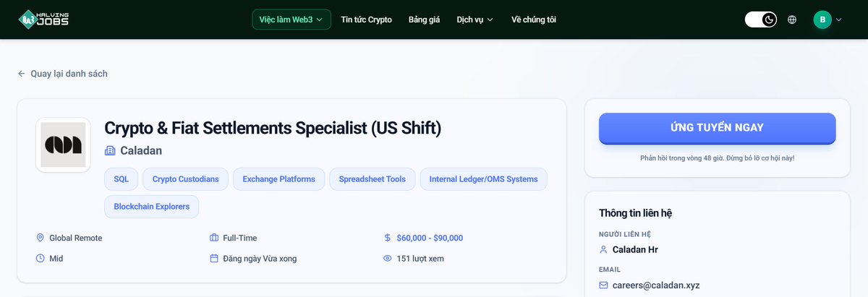Open the careers@caladan.xyz email link
Image resolution: width=868 pixels, height=297 pixels.
coord(656,285)
